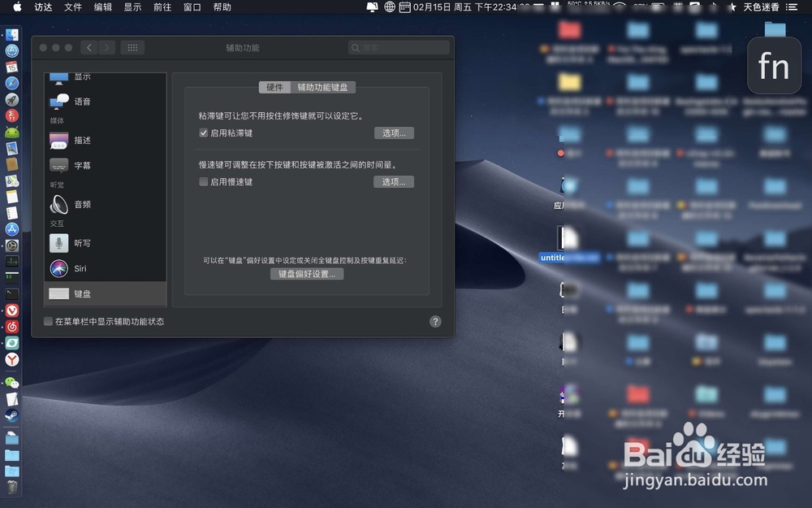Viewport: 812px width, 508px height.
Task: Open Maps app in the Dock
Action: click(x=12, y=181)
